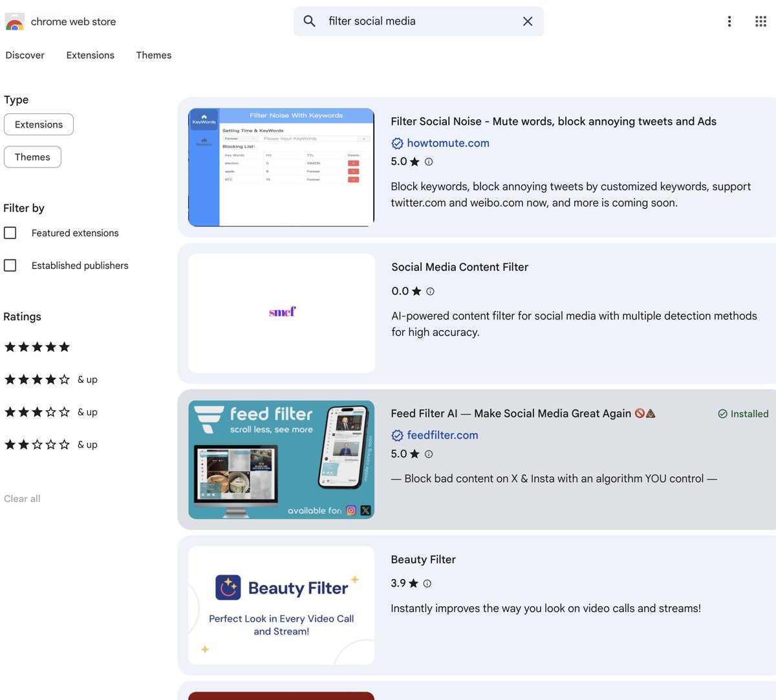Click the Filter Social Noise thumbnail
The height and width of the screenshot is (700, 776).
coord(281,167)
